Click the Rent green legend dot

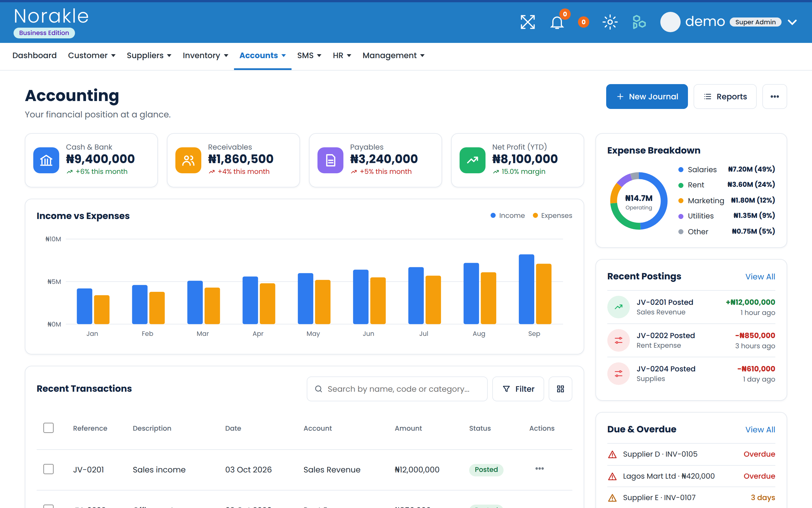click(681, 185)
